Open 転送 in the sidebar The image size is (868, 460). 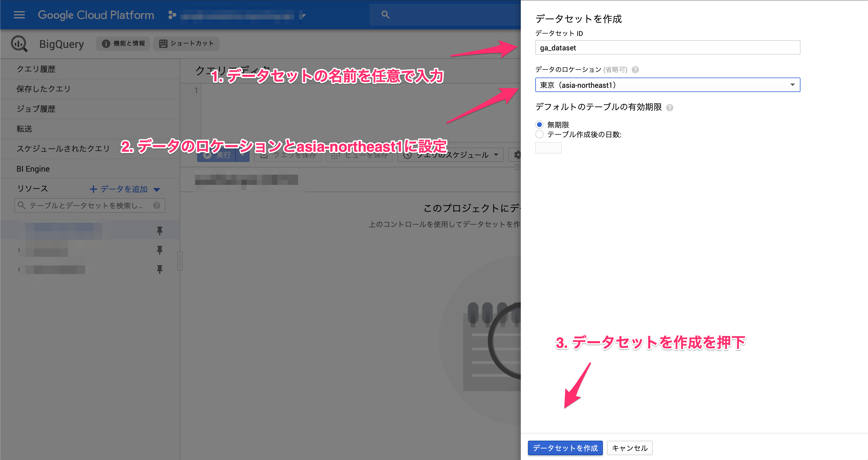pos(90,129)
